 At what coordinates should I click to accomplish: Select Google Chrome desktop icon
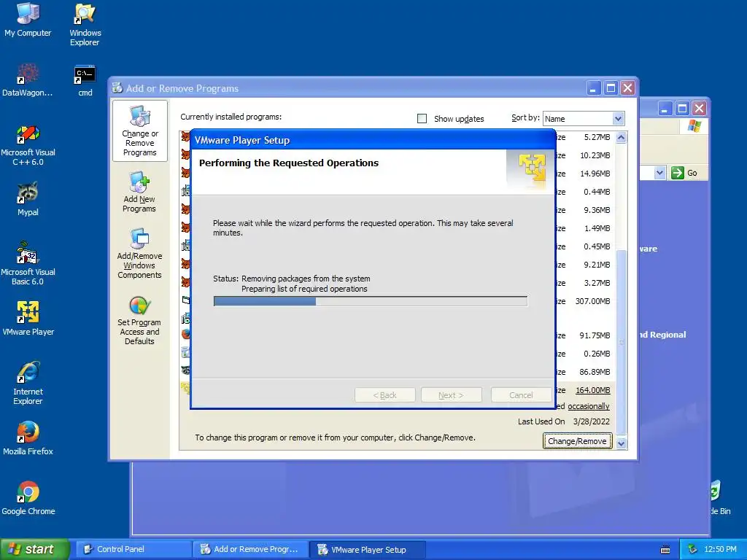tap(28, 497)
